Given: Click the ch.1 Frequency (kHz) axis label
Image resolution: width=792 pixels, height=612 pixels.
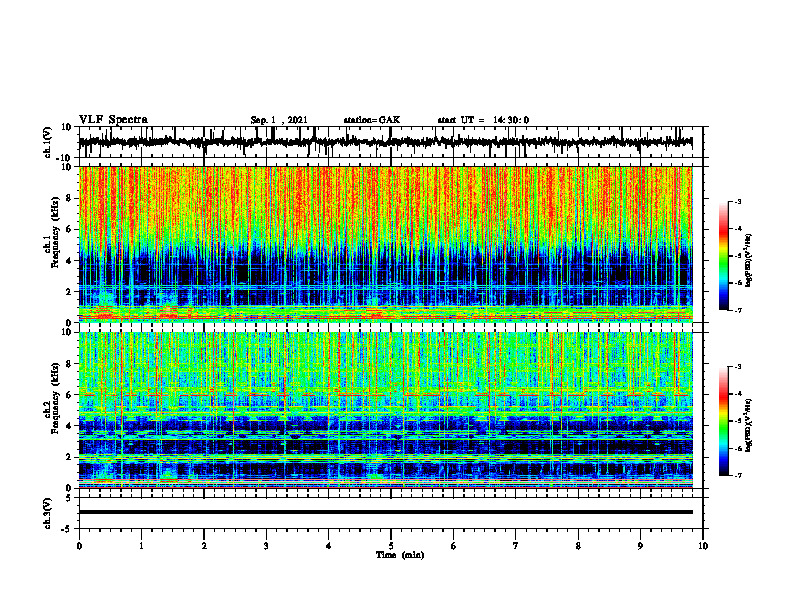Looking at the screenshot, I should point(52,232).
